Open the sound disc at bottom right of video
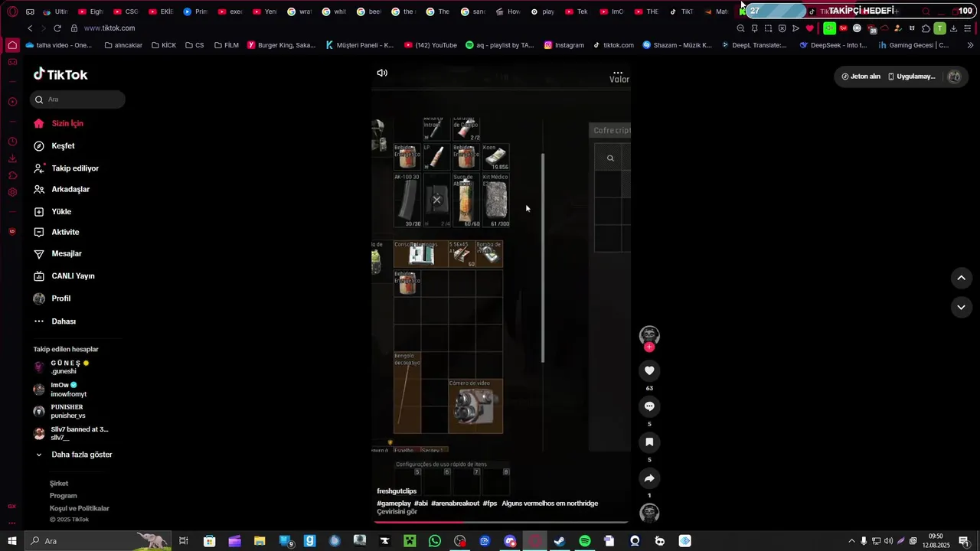The width and height of the screenshot is (980, 551). 649,514
